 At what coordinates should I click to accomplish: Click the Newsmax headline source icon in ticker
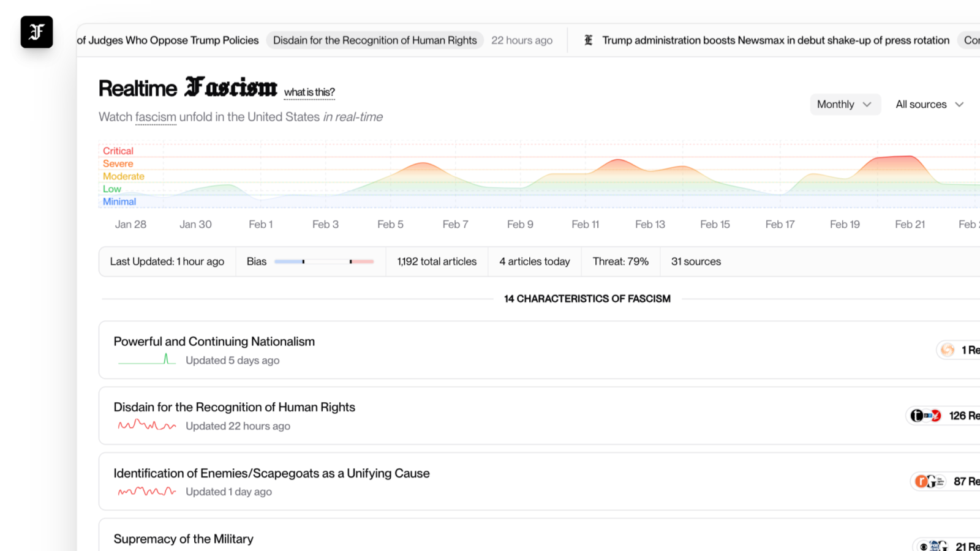[589, 40]
